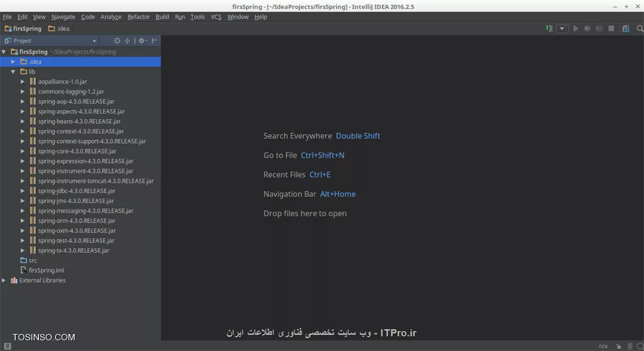This screenshot has height=351, width=644.
Task: Select spring-tx-4.3.0.RELEASE.jar
Action: pos(74,250)
